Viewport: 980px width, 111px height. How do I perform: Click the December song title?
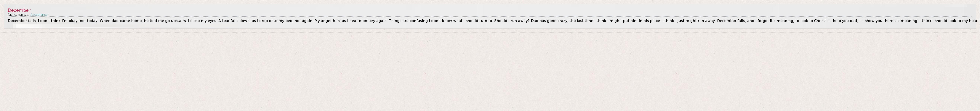(19, 10)
